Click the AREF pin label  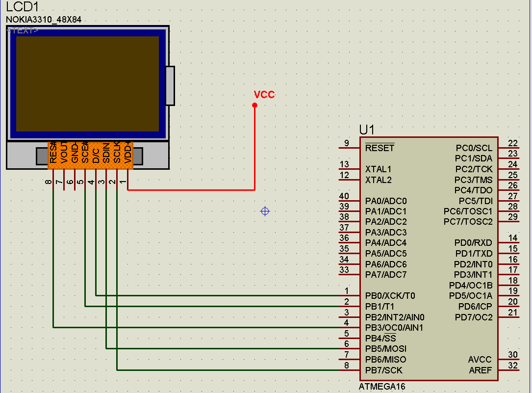pyautogui.click(x=480, y=370)
